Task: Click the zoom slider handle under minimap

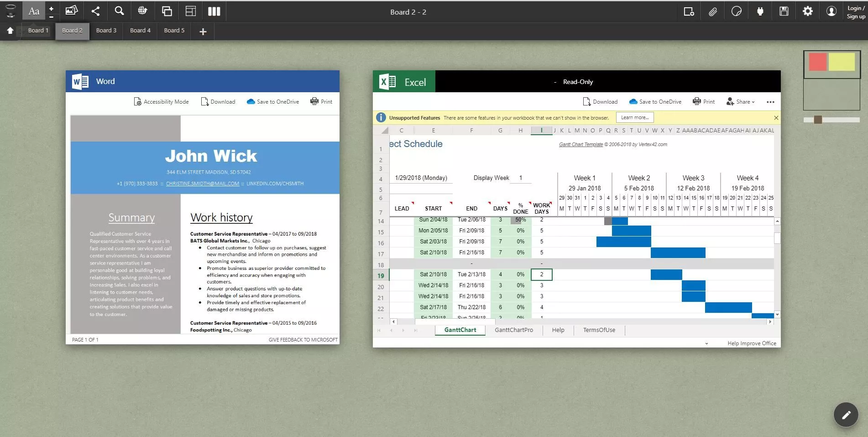Action: [x=818, y=120]
